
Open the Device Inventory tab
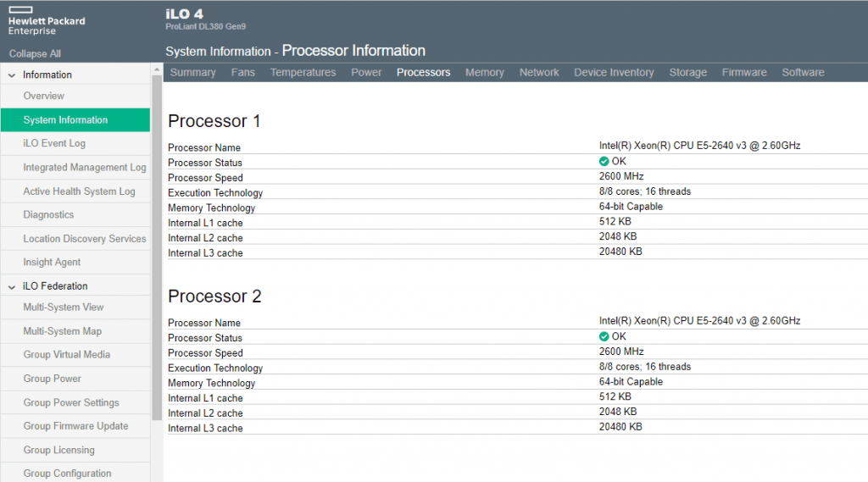click(614, 73)
